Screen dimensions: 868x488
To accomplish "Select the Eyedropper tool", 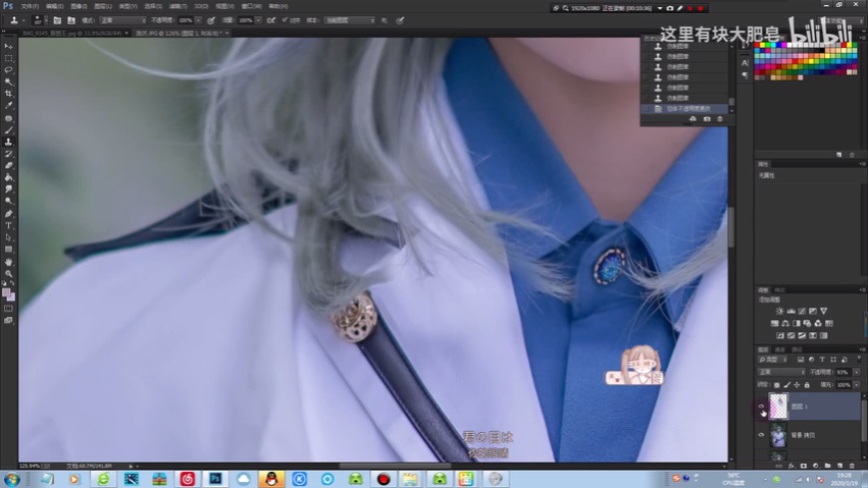I will (8, 105).
